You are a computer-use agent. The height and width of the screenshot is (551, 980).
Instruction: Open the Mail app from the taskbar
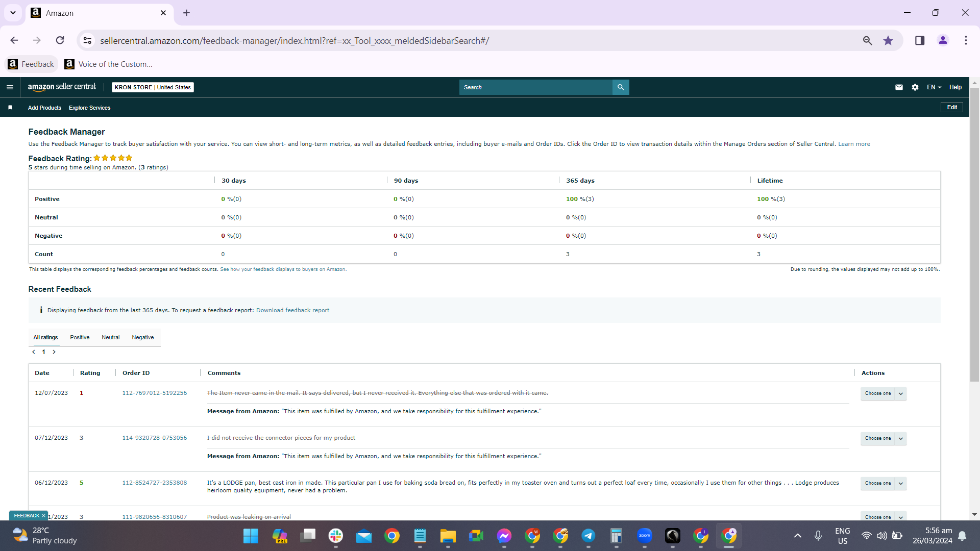(363, 536)
